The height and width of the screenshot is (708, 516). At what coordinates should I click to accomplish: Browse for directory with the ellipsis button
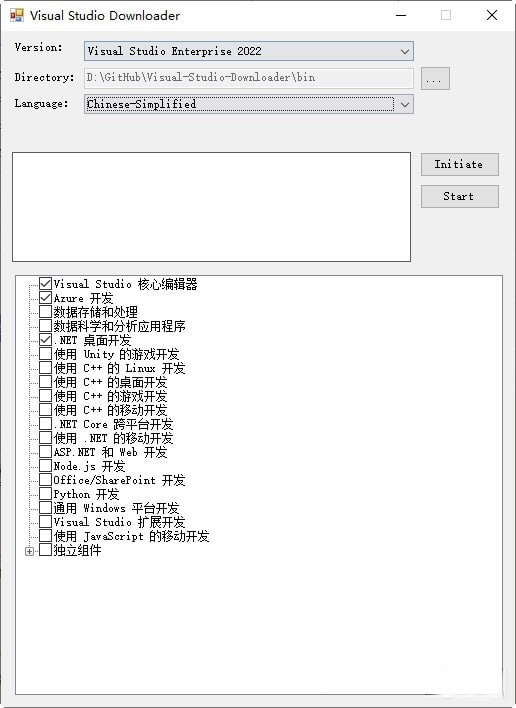point(435,79)
